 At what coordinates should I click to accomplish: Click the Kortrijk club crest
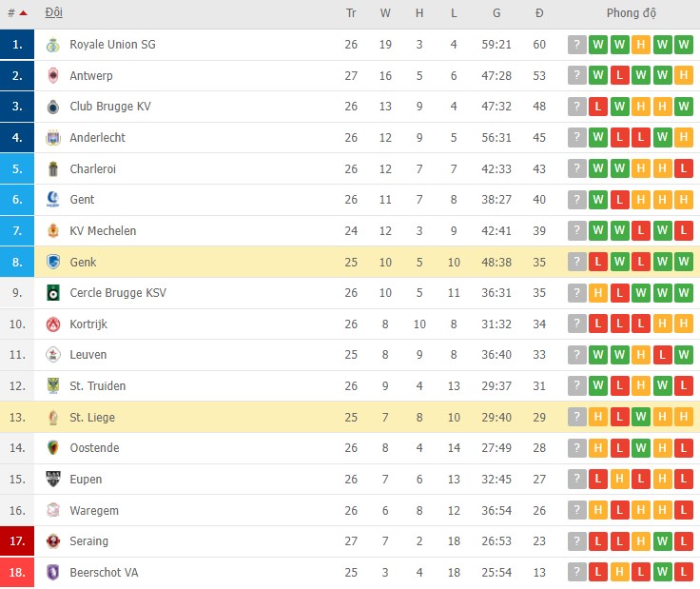(52, 324)
